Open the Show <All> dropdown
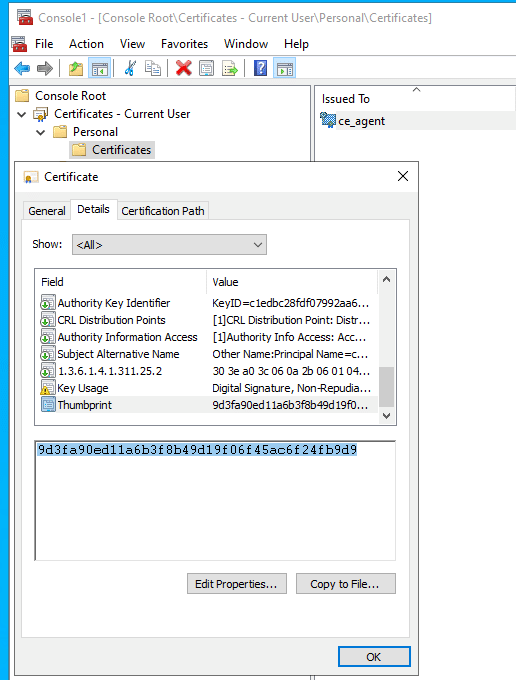516x680 pixels. pos(169,245)
